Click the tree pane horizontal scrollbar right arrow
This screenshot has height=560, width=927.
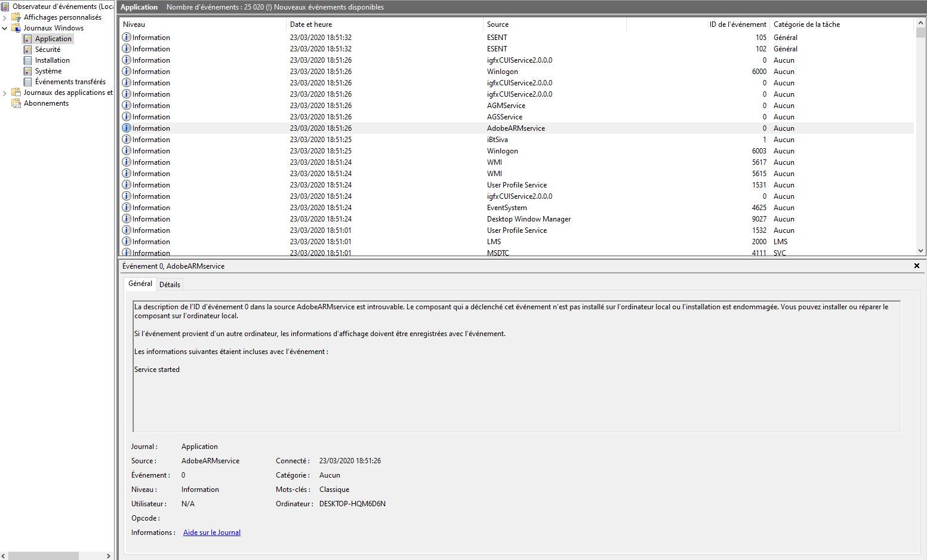point(108,556)
